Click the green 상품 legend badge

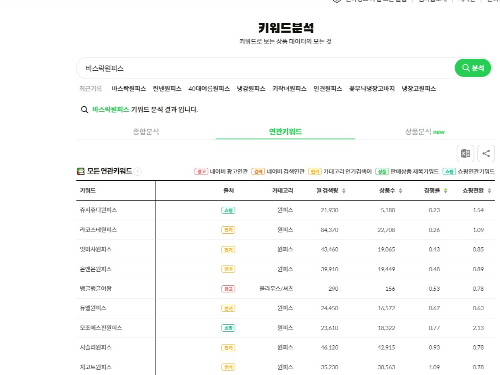click(382, 171)
